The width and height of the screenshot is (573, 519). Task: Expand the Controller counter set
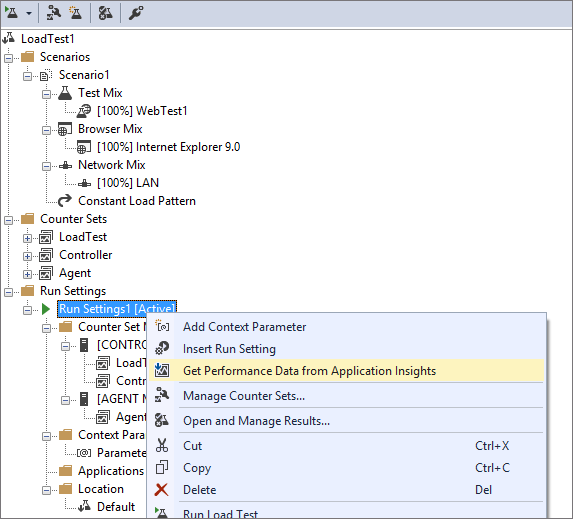(x=27, y=256)
